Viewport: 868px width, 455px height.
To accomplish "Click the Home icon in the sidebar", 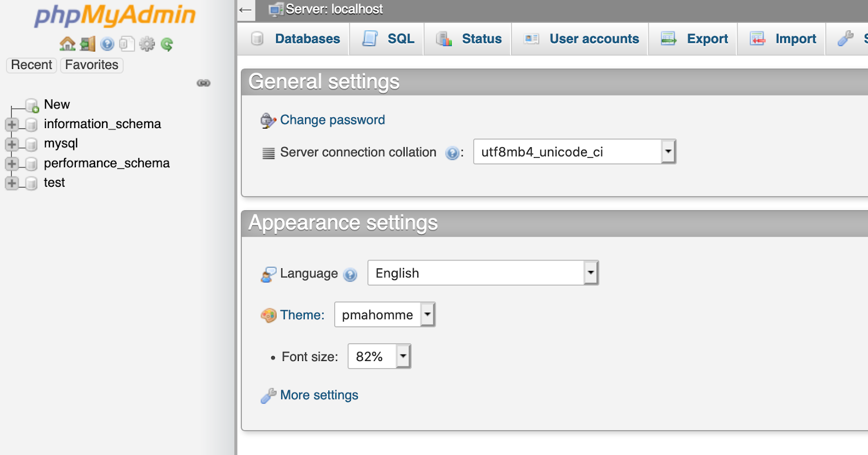I will [x=67, y=44].
